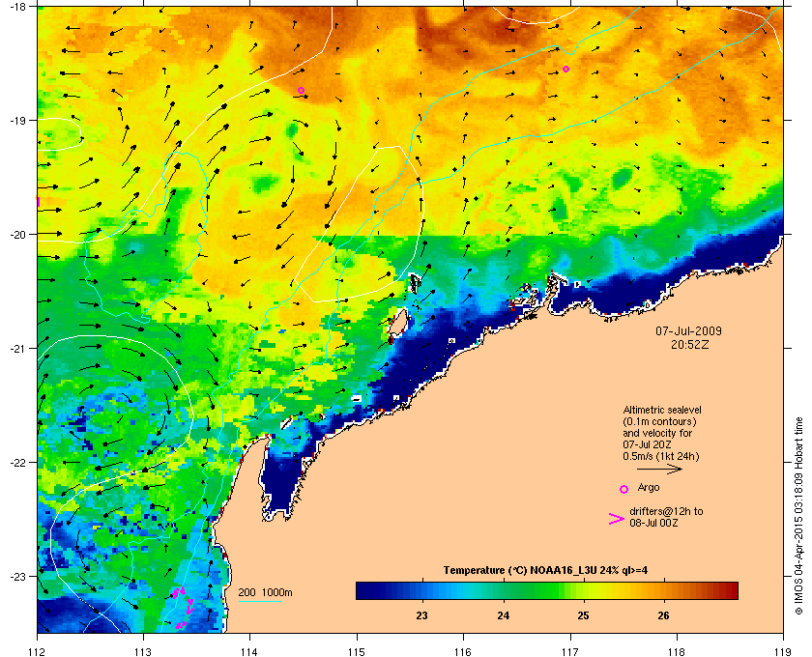The height and width of the screenshot is (657, 812).
Task: Click the Argo marker circle in the legend
Action: coord(624,489)
